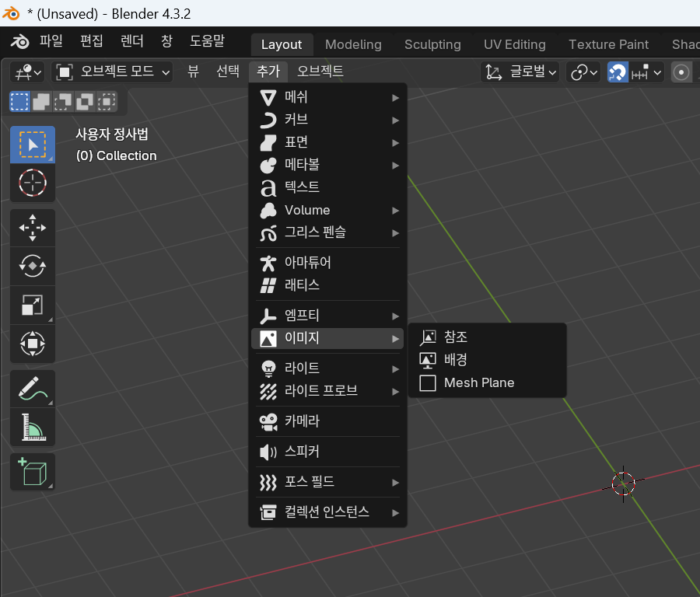Select the Scale tool

(x=33, y=305)
